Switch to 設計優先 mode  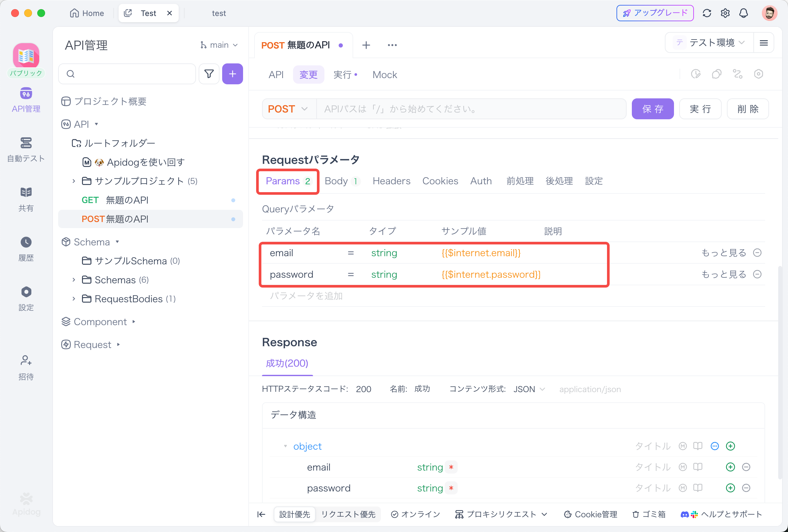click(x=294, y=514)
